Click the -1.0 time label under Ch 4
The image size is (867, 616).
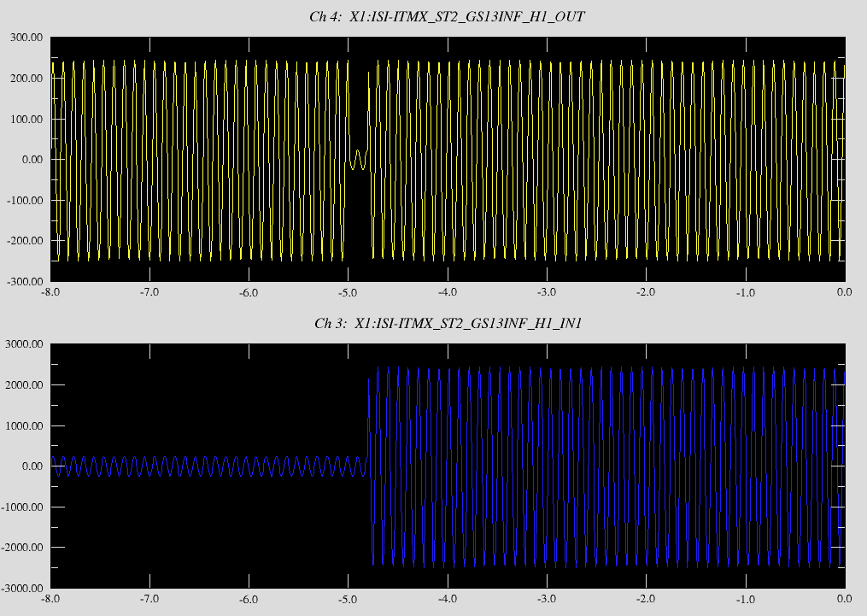(746, 292)
